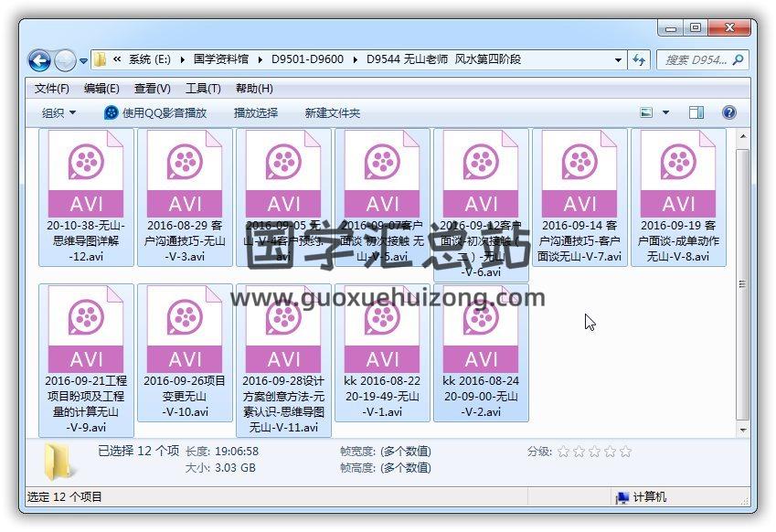
Task: Open the 组织 dropdown menu
Action: pos(58,112)
